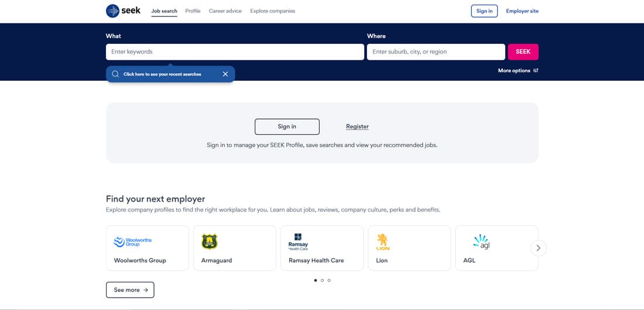Click the pink SEEK search button
Screen dimensions: 644x310
523,52
